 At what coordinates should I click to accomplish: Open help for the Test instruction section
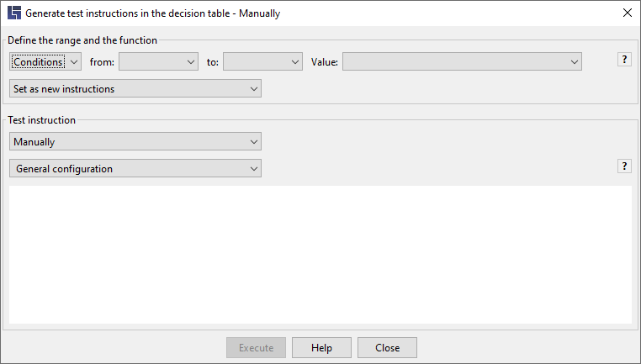pyautogui.click(x=624, y=166)
